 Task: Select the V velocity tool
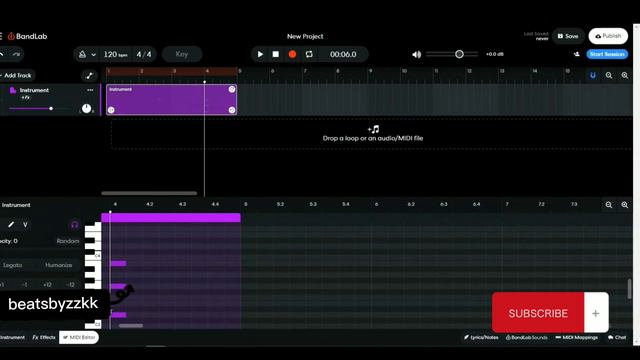(x=25, y=224)
